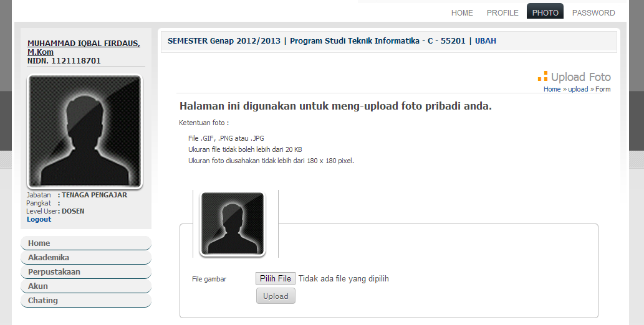This screenshot has width=644, height=325.
Task: Open the Akun sidebar menu item
Action: (38, 286)
